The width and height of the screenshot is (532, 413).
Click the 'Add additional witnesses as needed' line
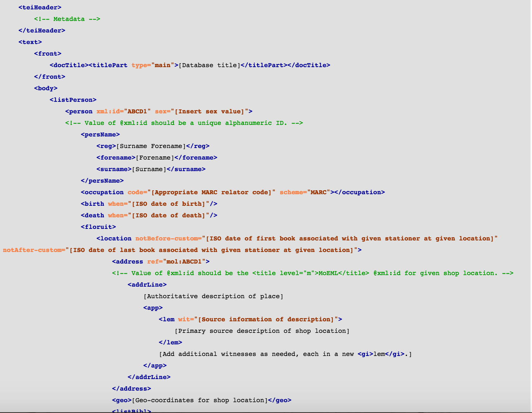click(285, 354)
